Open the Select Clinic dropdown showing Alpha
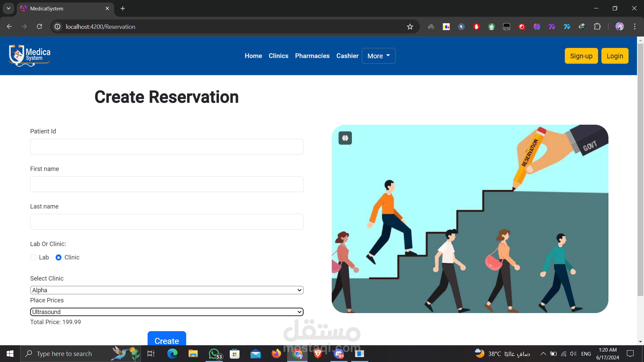644x362 pixels. 167,290
